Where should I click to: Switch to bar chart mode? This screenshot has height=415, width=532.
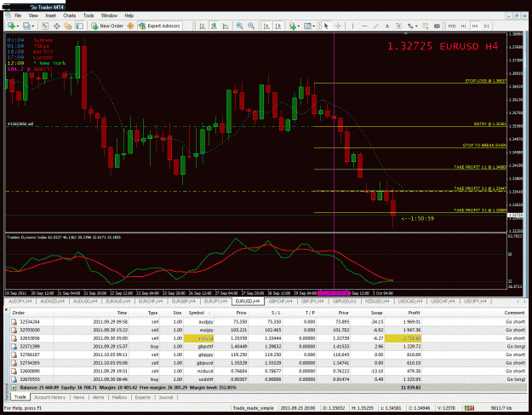(x=203, y=26)
